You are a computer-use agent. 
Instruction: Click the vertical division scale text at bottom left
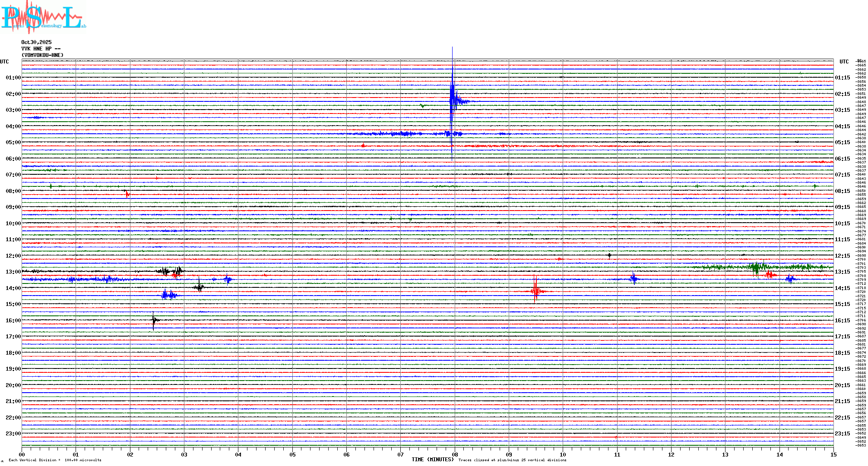point(55,460)
